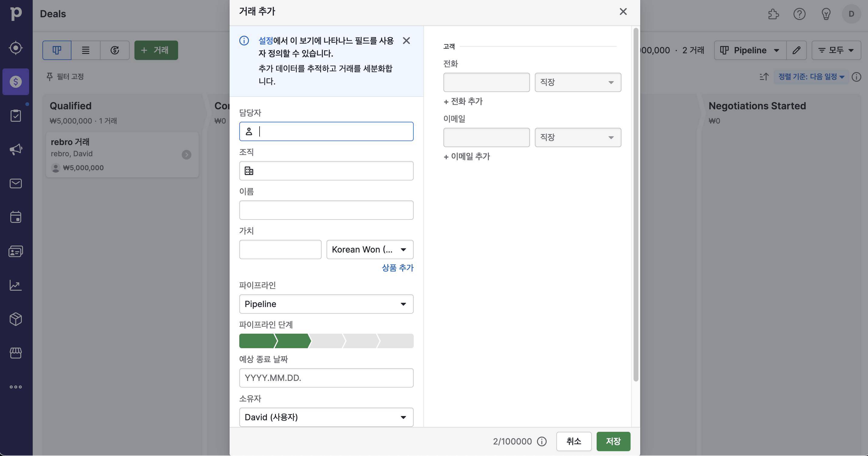868x456 pixels.
Task: Open the Leads radar icon in sidebar
Action: coord(16,48)
